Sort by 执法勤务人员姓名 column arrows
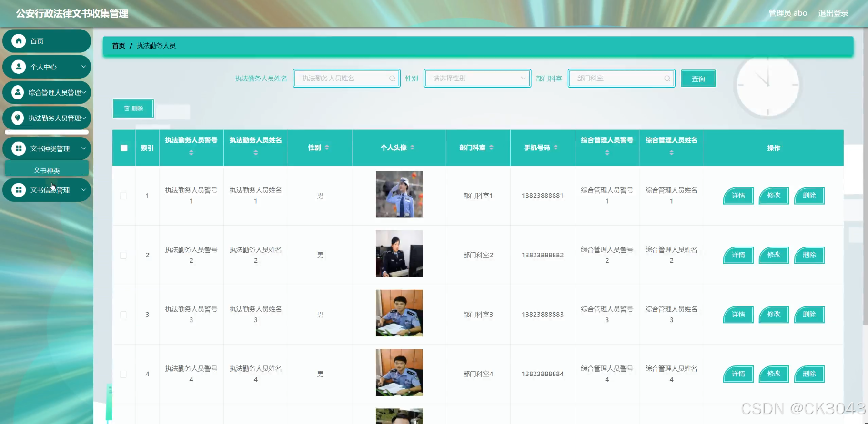The height and width of the screenshot is (424, 868). coord(256,153)
